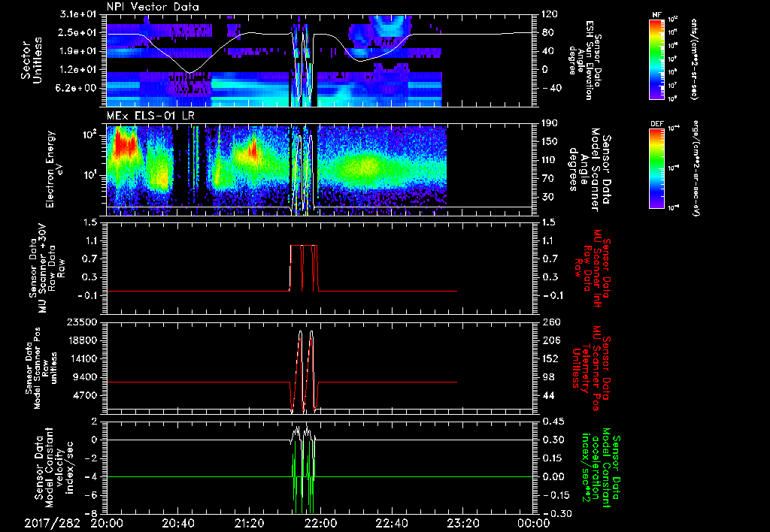770x532 pixels.
Task: Click the 'NF' label above color bar
Action: tap(656, 15)
